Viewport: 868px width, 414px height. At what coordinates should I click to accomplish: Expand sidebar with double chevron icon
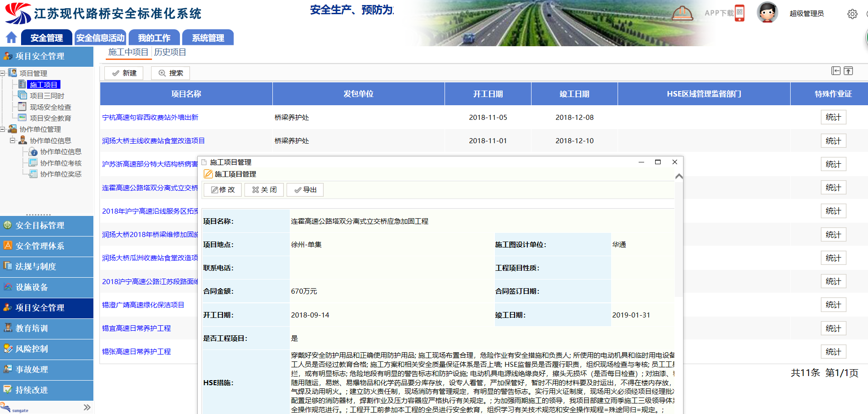point(87,407)
